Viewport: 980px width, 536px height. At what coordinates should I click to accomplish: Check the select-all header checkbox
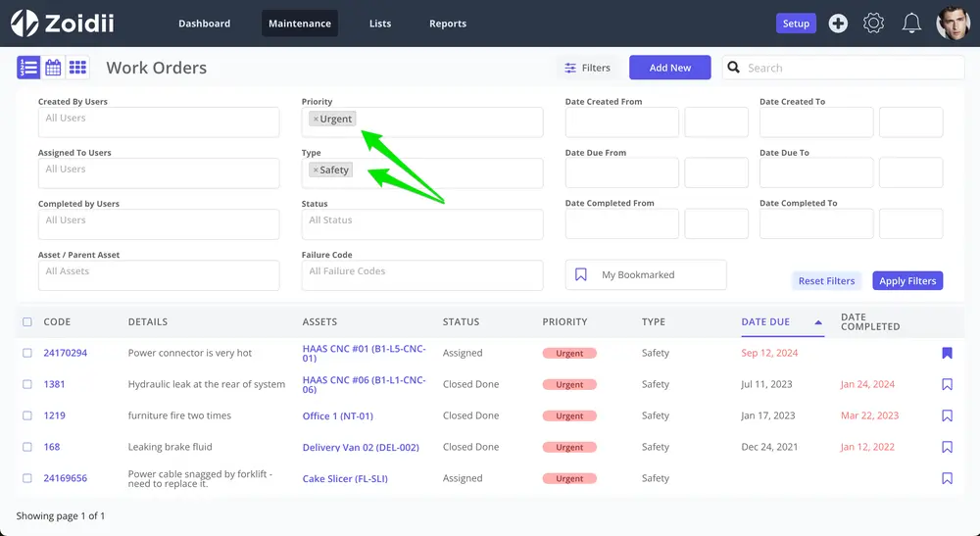26,321
